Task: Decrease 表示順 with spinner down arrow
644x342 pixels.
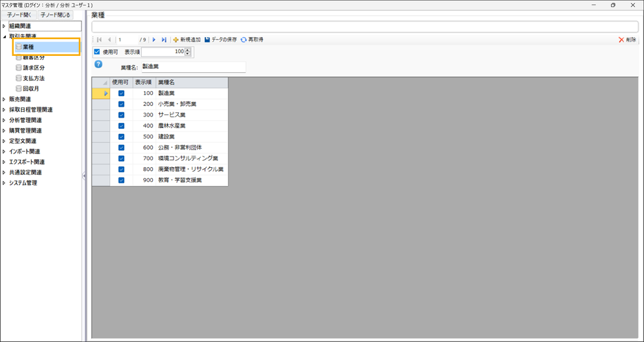Action: (x=188, y=54)
